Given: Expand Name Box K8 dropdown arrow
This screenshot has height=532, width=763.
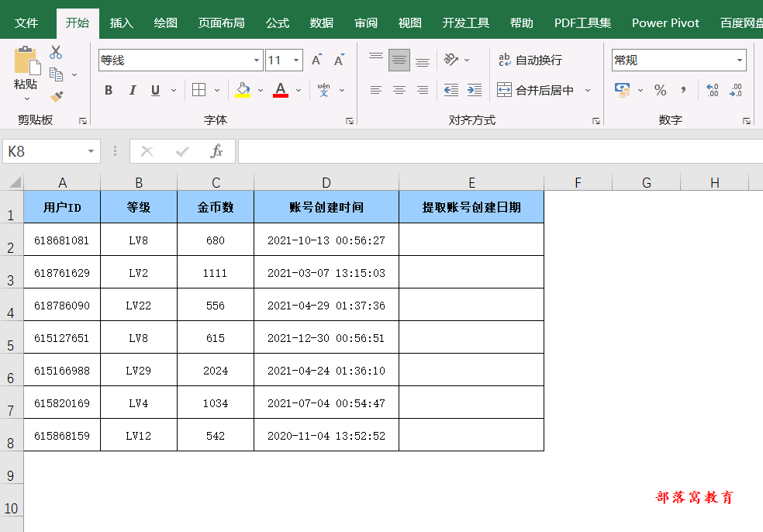Looking at the screenshot, I should pyautogui.click(x=91, y=151).
